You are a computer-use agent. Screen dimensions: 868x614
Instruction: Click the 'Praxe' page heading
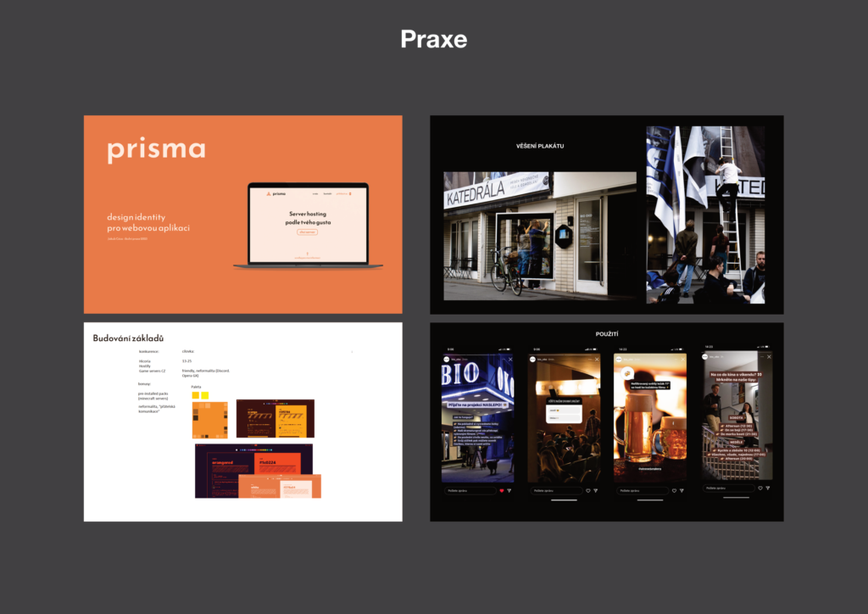pyautogui.click(x=434, y=39)
